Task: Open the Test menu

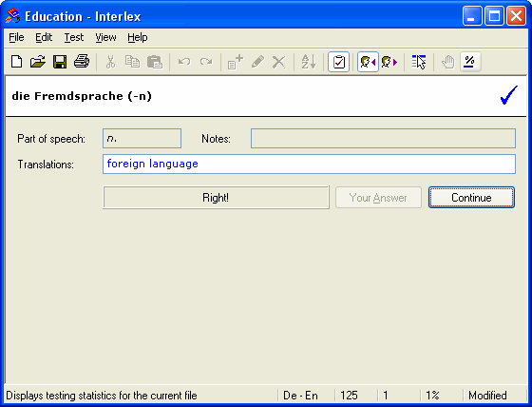Action: point(74,37)
